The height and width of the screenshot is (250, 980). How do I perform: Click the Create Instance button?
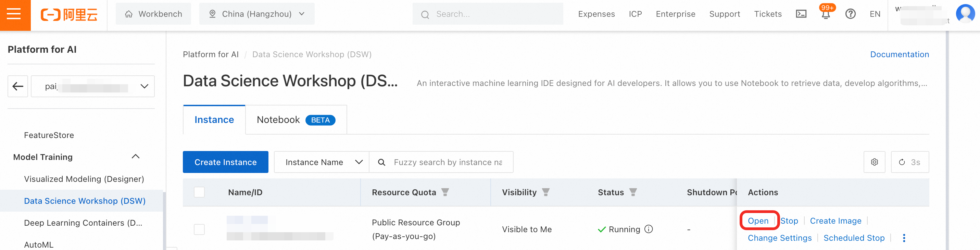pos(225,162)
